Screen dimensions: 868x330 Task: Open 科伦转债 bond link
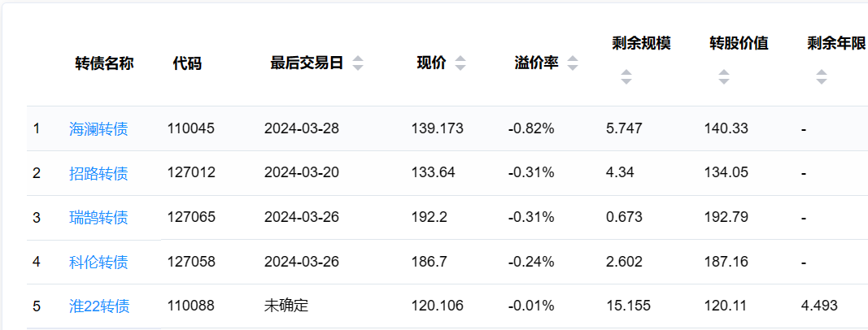pyautogui.click(x=98, y=262)
